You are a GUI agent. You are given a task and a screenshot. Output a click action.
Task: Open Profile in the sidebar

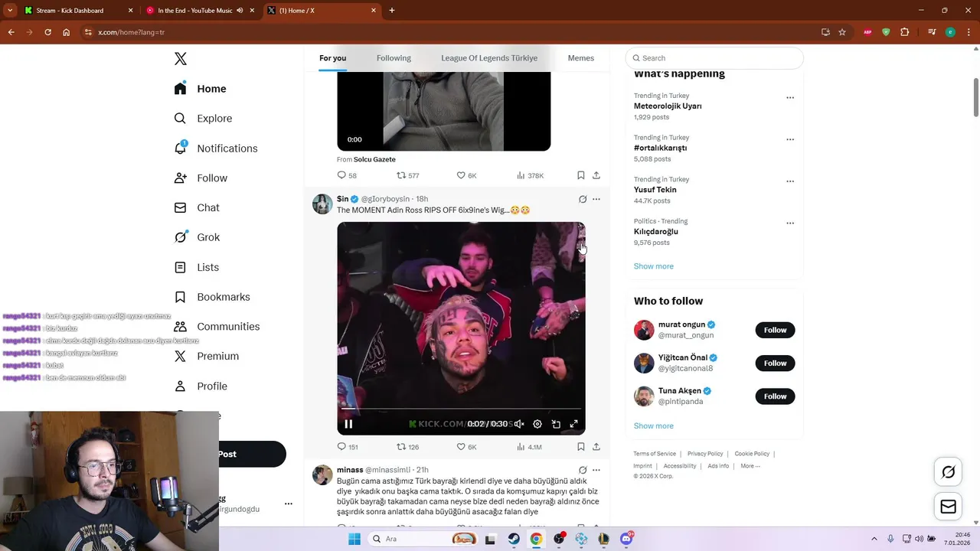(201, 386)
